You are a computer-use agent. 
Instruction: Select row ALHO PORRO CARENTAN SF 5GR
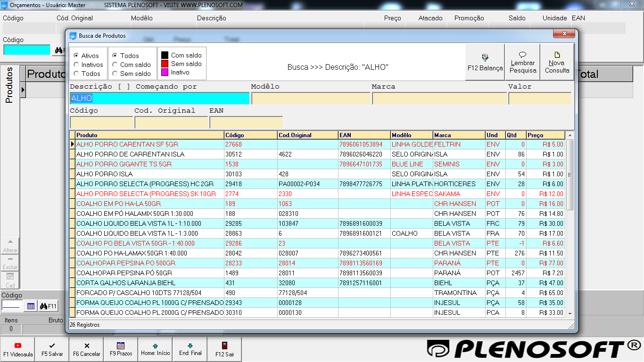tap(320, 144)
